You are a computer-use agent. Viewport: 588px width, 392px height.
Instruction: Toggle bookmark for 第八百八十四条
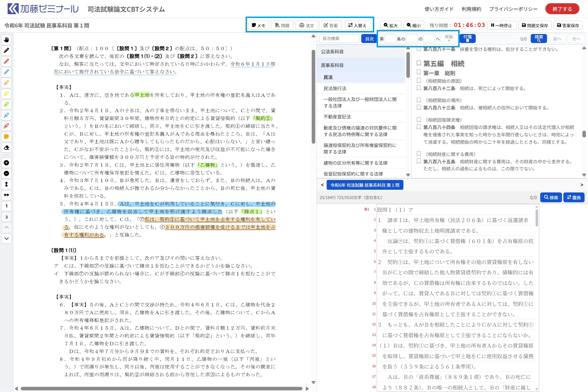[x=419, y=127]
